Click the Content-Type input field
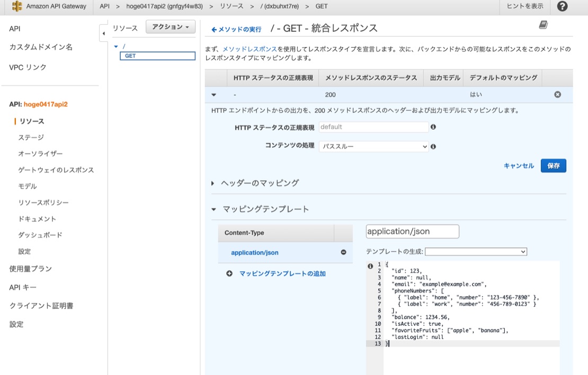588x375 pixels. pyautogui.click(x=412, y=231)
